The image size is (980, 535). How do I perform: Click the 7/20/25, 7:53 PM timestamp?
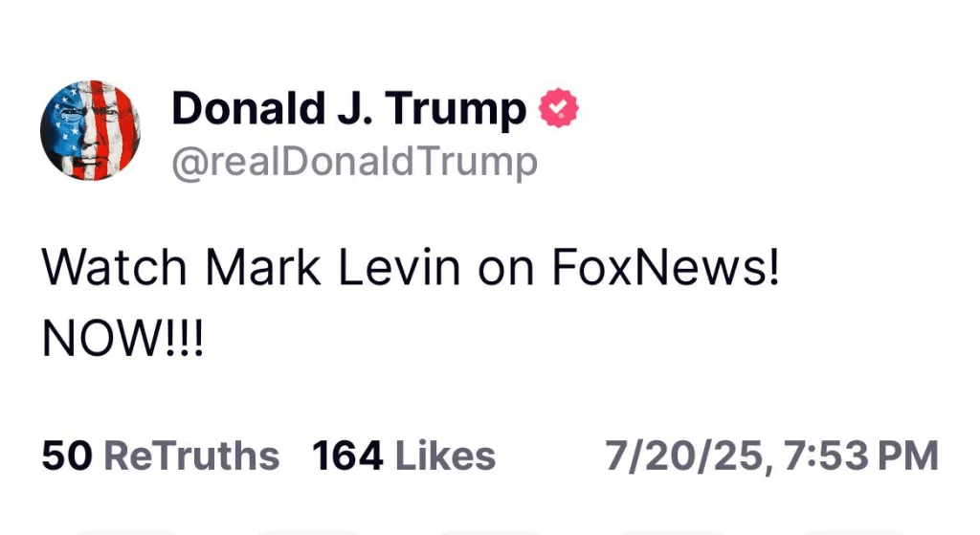[771, 456]
